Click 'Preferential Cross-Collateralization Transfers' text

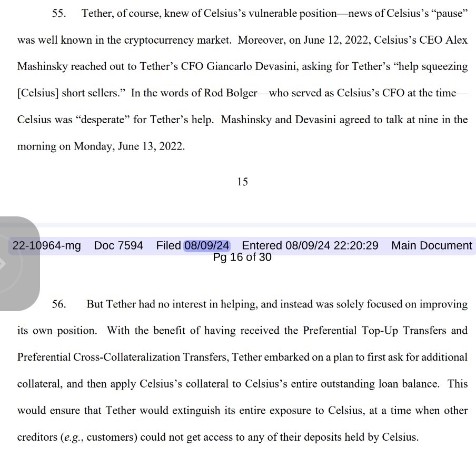click(x=123, y=357)
